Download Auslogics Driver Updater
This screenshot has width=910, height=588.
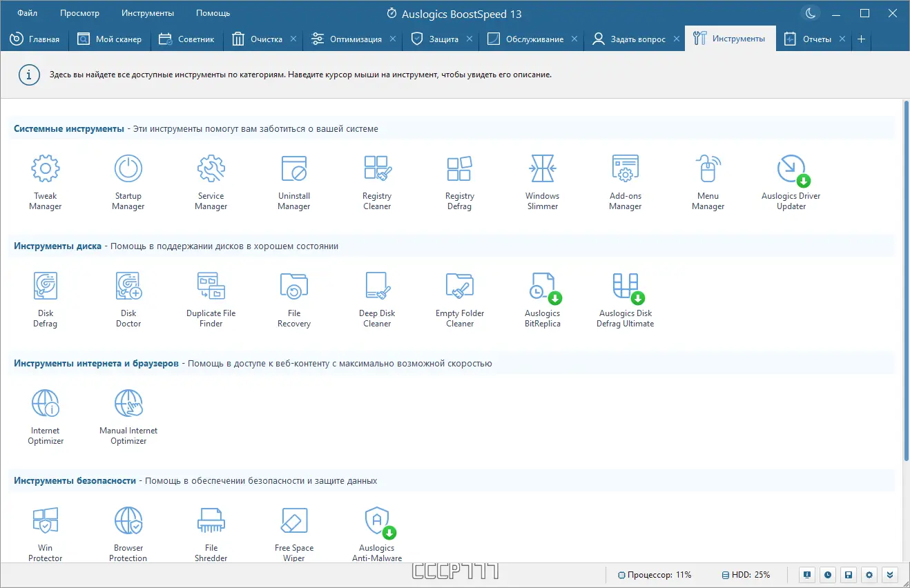tap(791, 183)
